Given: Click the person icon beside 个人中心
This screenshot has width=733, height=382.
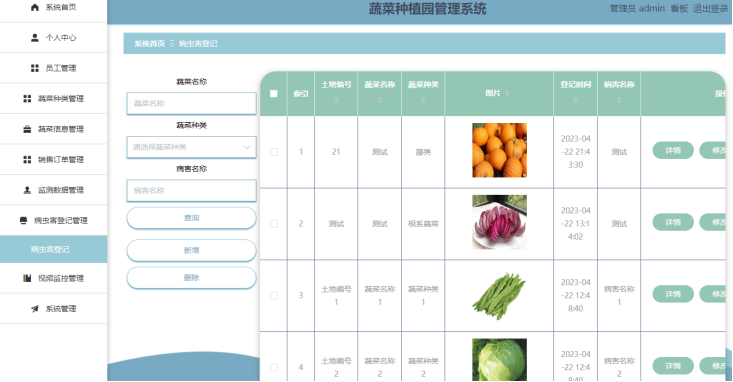Looking at the screenshot, I should (x=35, y=38).
